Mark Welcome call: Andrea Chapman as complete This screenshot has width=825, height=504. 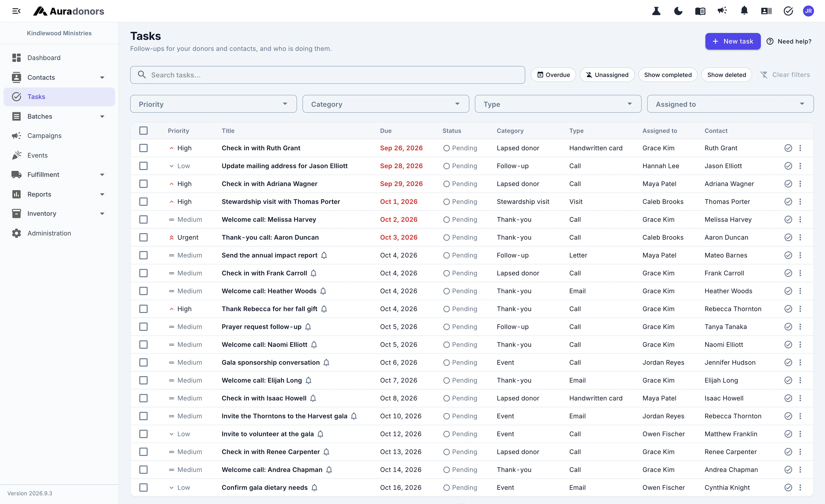788,470
